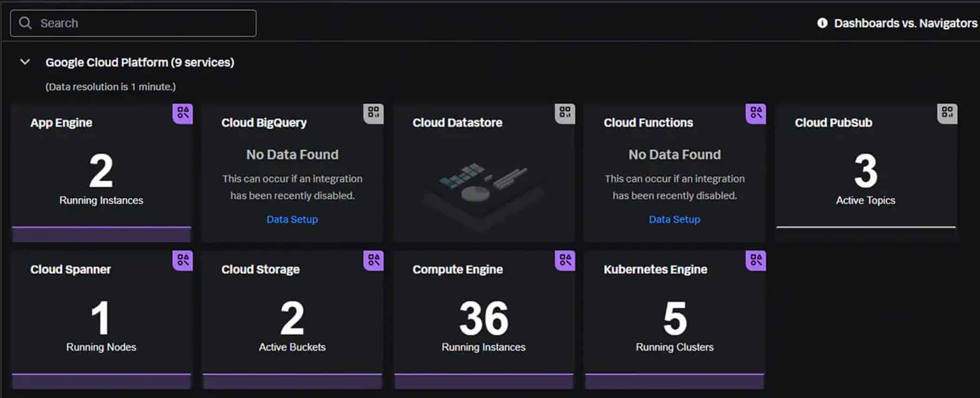Select the Cloud Functions card title
Image resolution: width=980 pixels, height=398 pixels.
648,123
